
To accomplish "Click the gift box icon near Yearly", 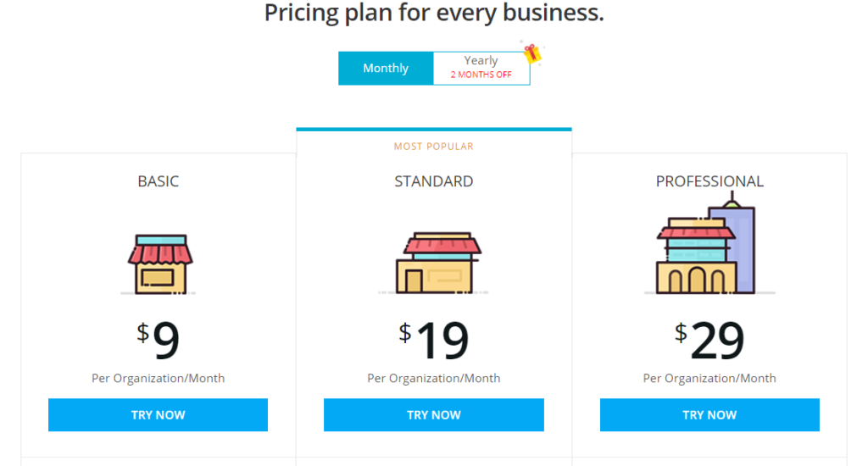I will point(532,53).
